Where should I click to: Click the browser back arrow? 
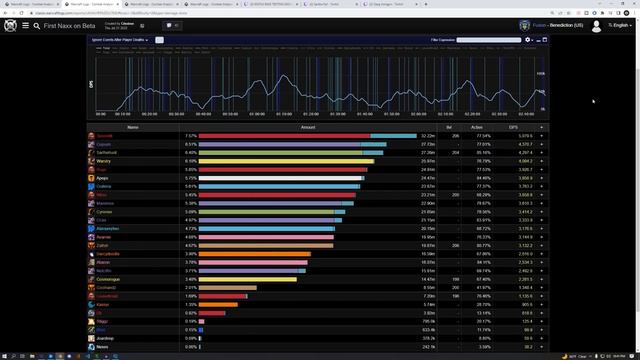(x=5, y=13)
